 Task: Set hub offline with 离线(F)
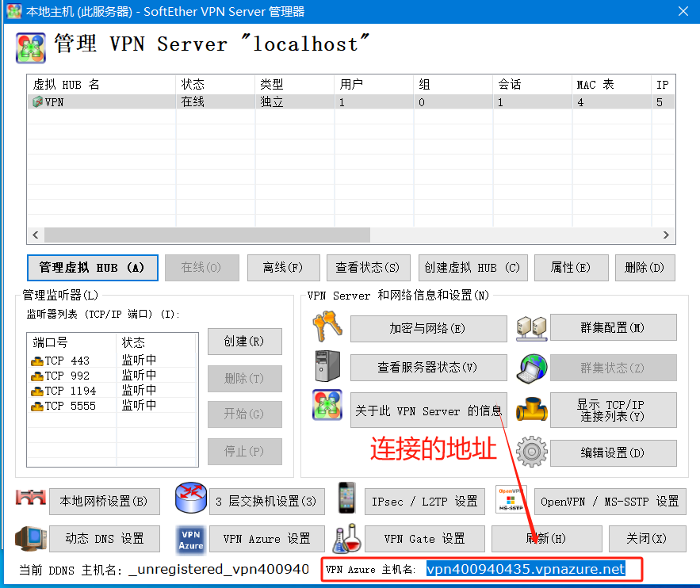[284, 268]
